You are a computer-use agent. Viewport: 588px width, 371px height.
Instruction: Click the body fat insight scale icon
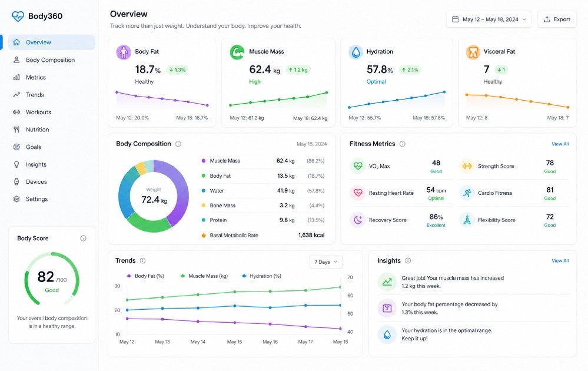click(387, 308)
